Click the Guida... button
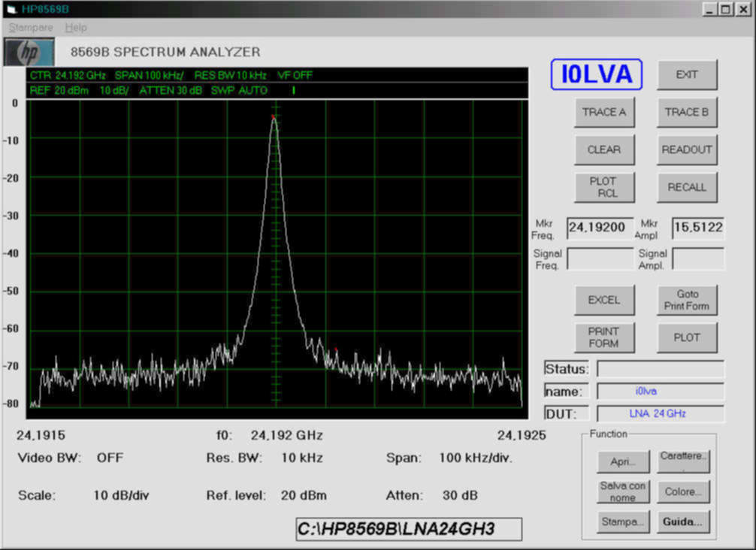756x550 pixels. coord(683,521)
